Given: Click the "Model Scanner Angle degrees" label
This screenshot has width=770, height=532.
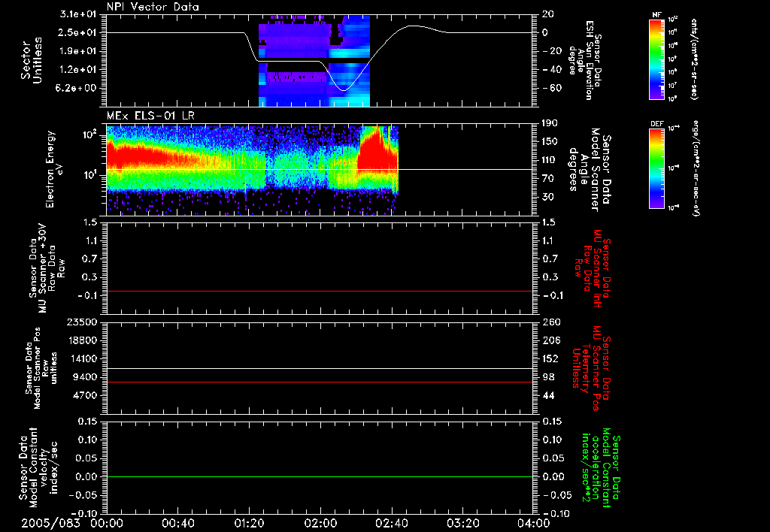Looking at the screenshot, I should (x=590, y=170).
